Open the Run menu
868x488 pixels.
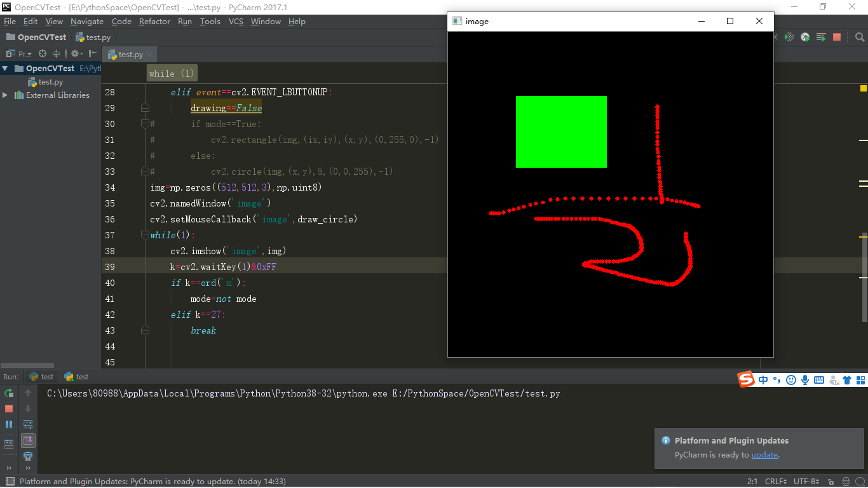point(185,21)
